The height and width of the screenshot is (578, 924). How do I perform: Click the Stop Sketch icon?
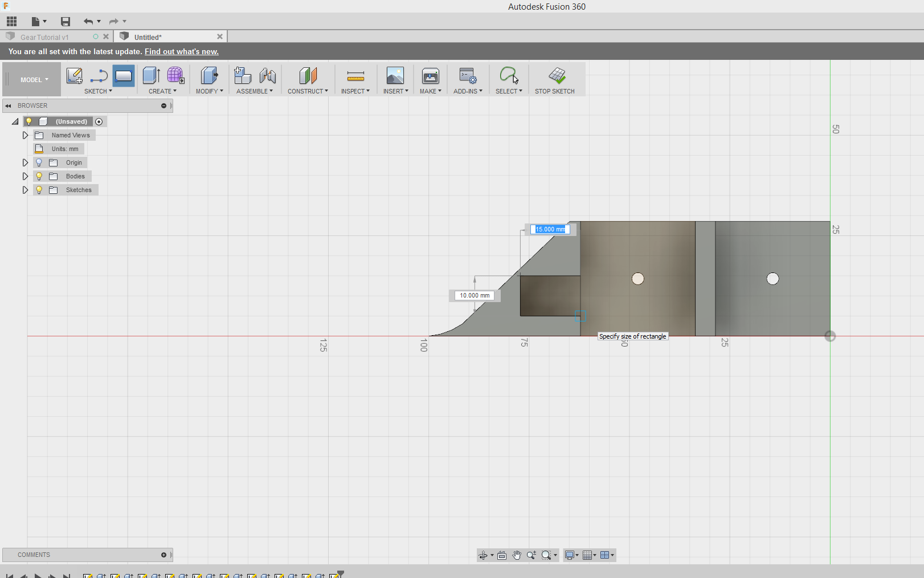557,76
